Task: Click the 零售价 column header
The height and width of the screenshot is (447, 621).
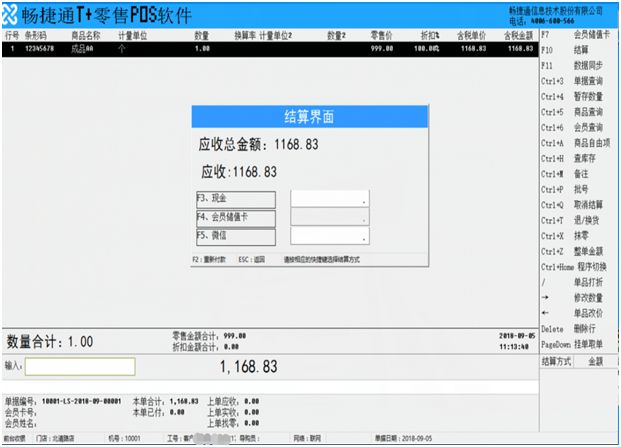Action: (x=381, y=34)
